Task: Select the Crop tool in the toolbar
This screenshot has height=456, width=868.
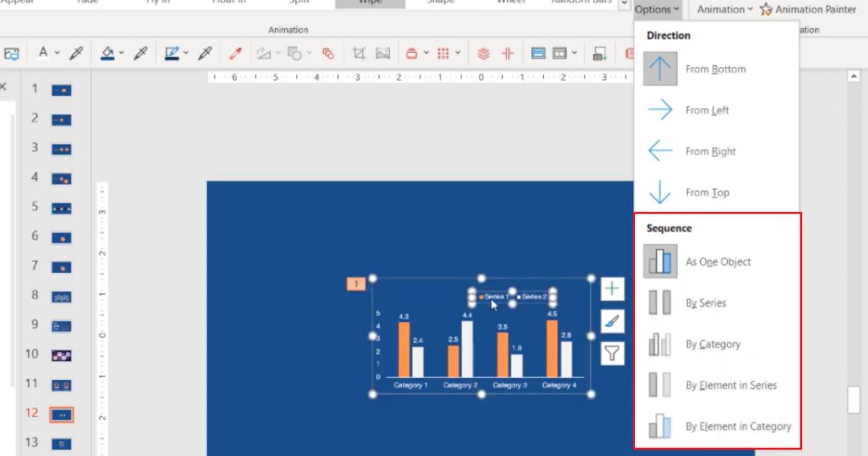Action: (359, 52)
